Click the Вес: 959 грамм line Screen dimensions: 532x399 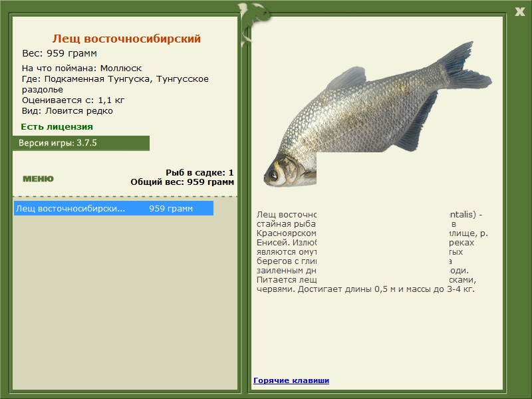tap(60, 54)
